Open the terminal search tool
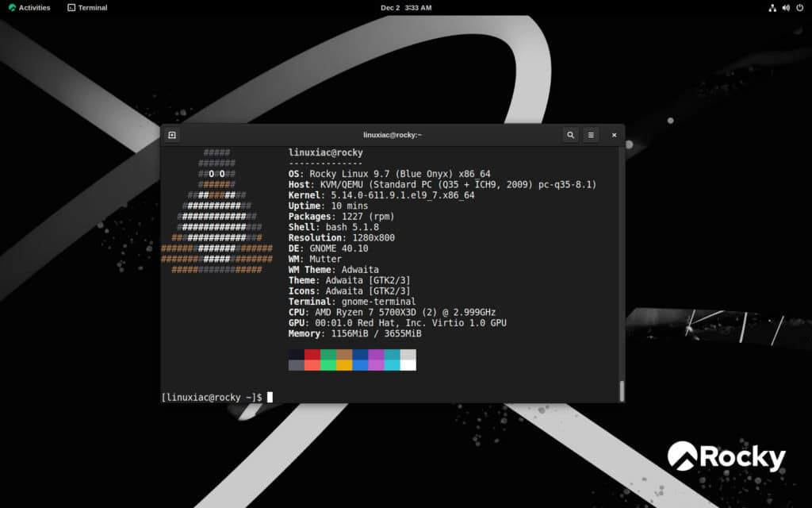The image size is (812, 508). coord(570,135)
